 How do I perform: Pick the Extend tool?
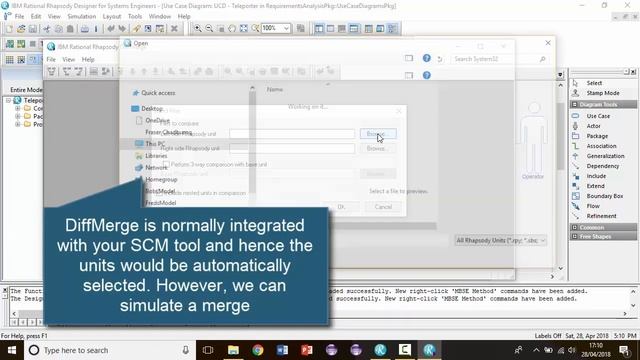[595, 186]
